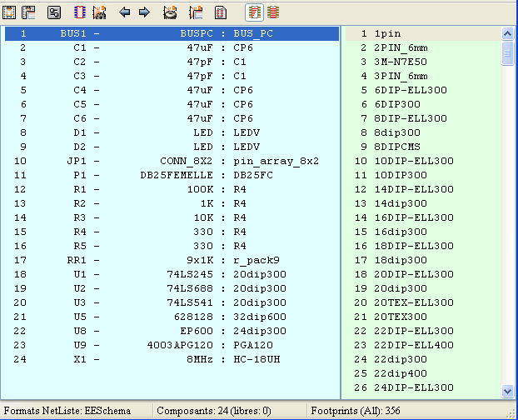Select footprint 1pin in list
Viewport: 518px width, 420px height.
click(x=423, y=33)
